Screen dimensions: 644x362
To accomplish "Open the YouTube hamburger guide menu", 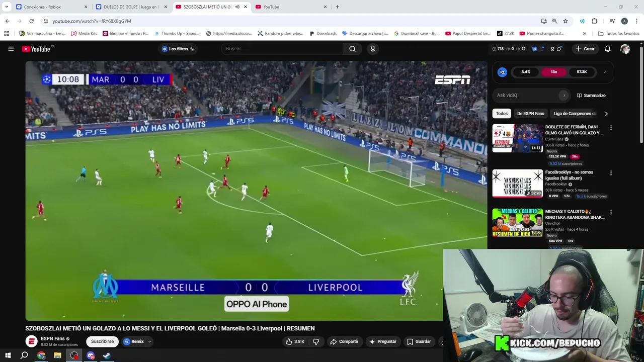I will pos(11,49).
